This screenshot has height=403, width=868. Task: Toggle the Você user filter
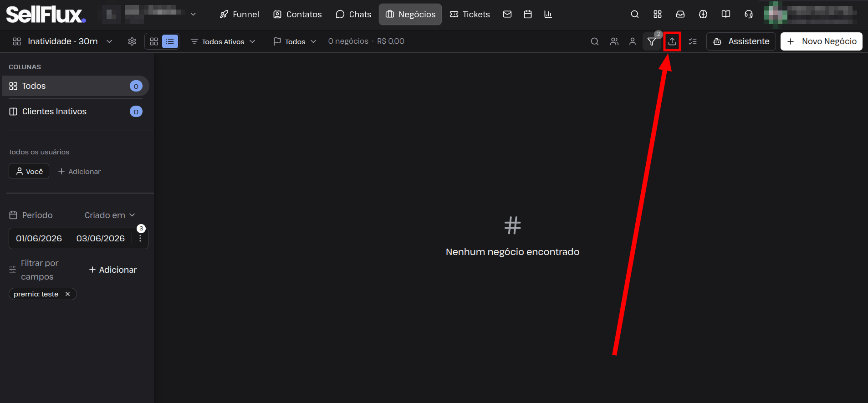[29, 171]
